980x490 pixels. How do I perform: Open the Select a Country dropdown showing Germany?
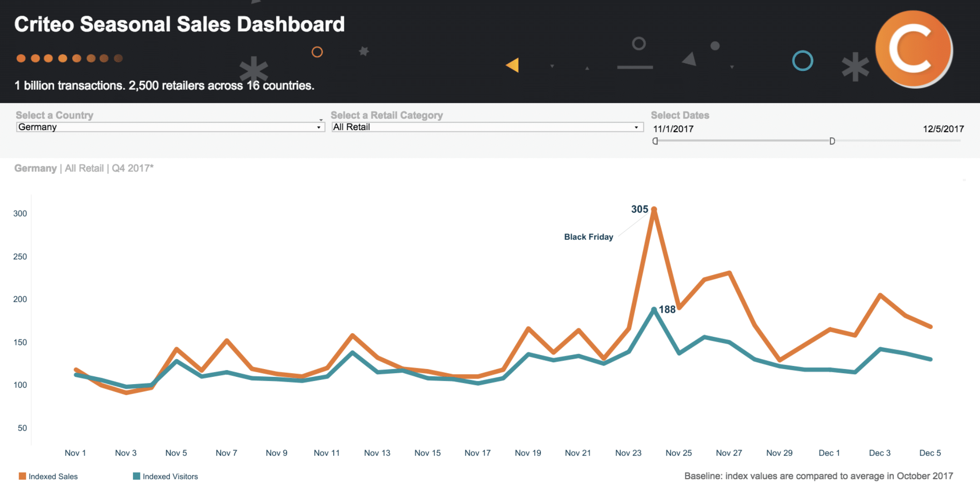170,127
